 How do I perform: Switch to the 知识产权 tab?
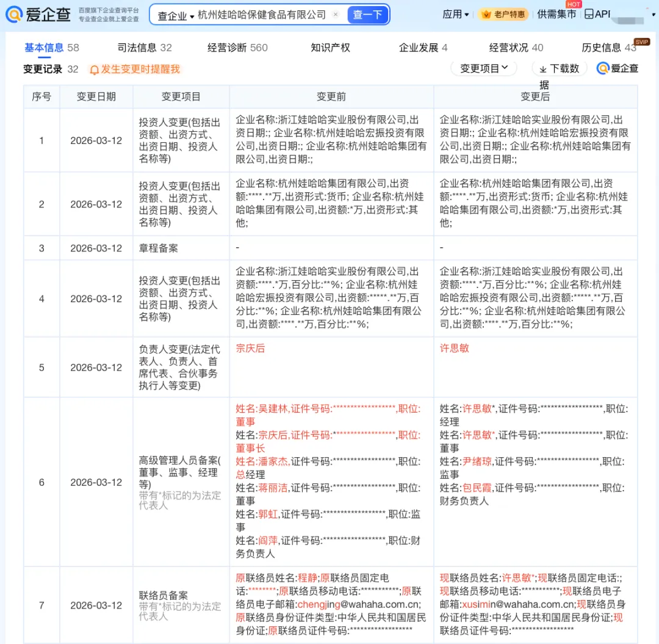(330, 48)
